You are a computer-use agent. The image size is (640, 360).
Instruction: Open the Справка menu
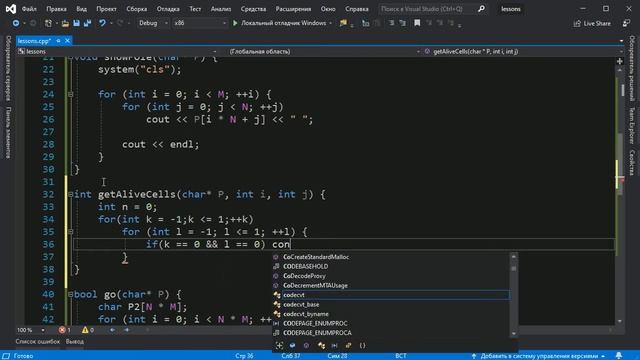click(x=357, y=9)
